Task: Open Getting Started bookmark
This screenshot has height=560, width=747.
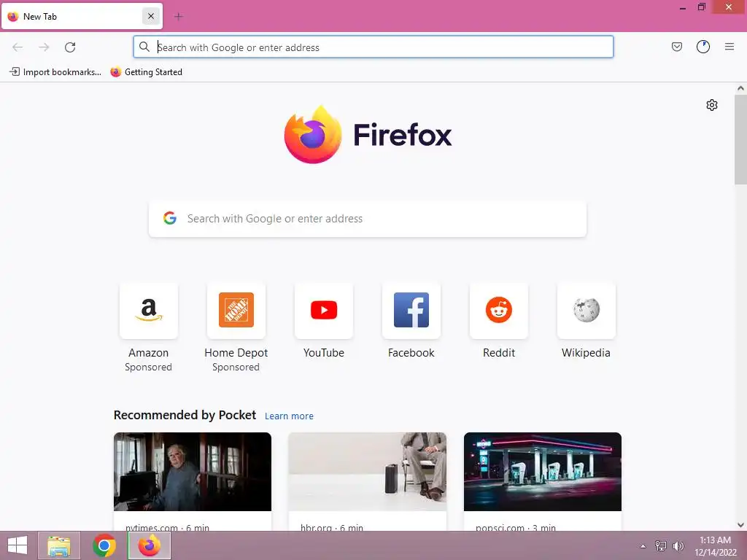Action: [146, 72]
